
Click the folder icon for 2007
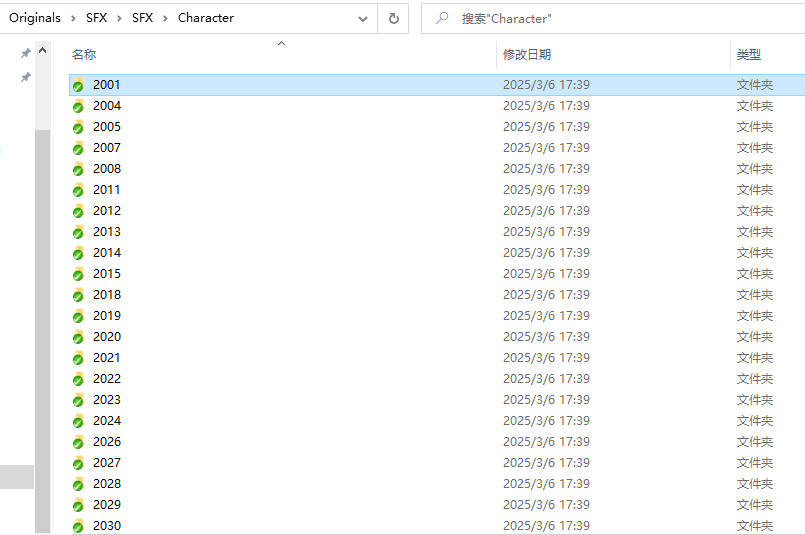78,148
